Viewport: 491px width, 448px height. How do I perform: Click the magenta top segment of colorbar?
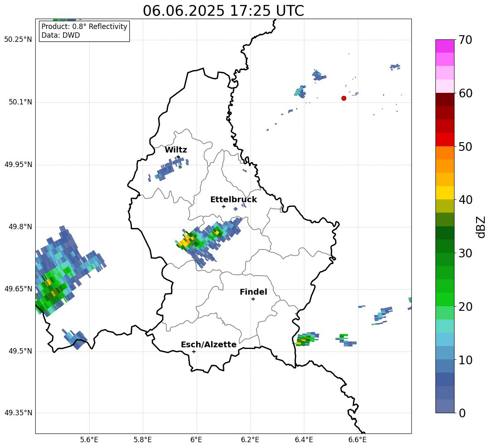click(x=445, y=46)
